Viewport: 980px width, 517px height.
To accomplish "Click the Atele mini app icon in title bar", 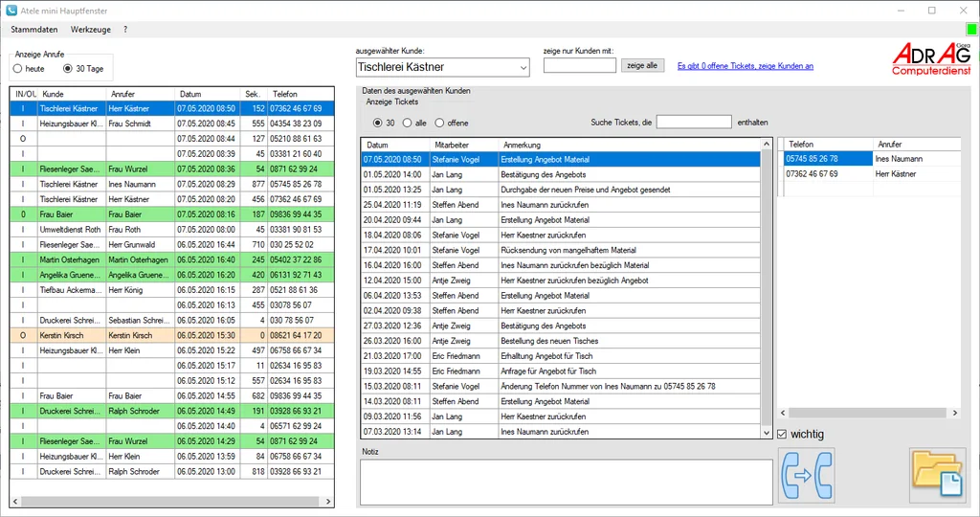I will tap(11, 11).
